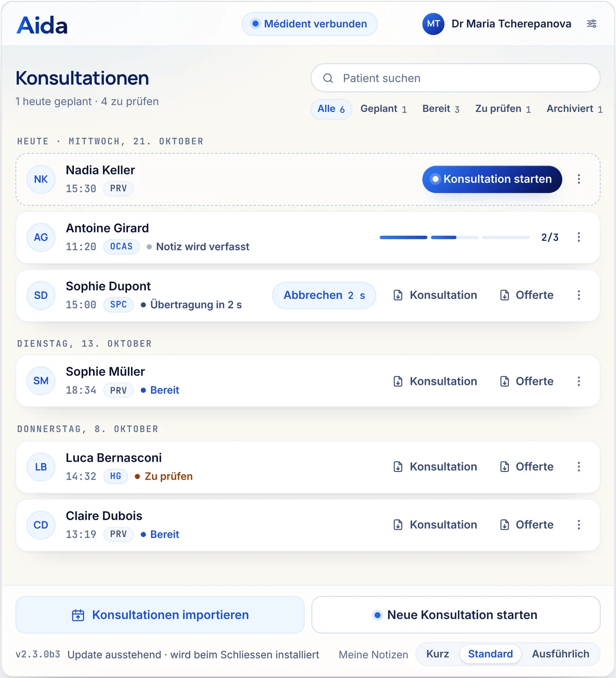Screen dimensions: 616x678
Task: Click the CD avatar for Claire Dubois
Action: click(x=41, y=525)
